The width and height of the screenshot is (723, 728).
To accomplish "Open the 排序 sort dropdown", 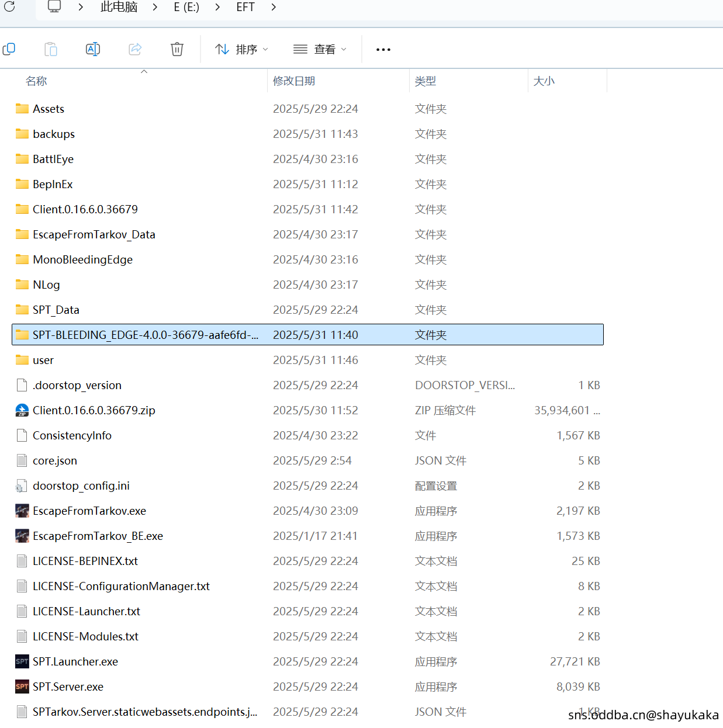I will coord(241,50).
